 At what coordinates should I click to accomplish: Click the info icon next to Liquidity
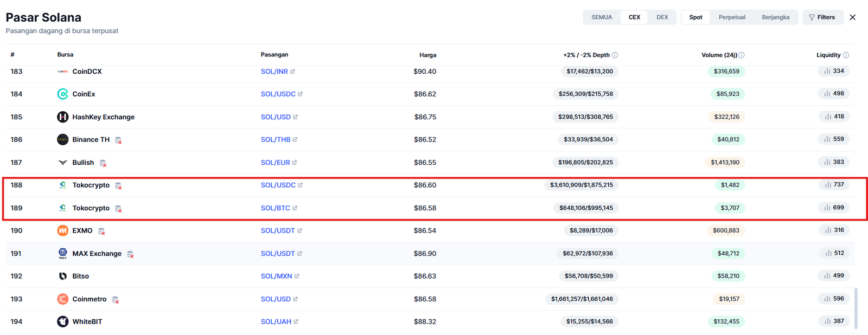[846, 55]
